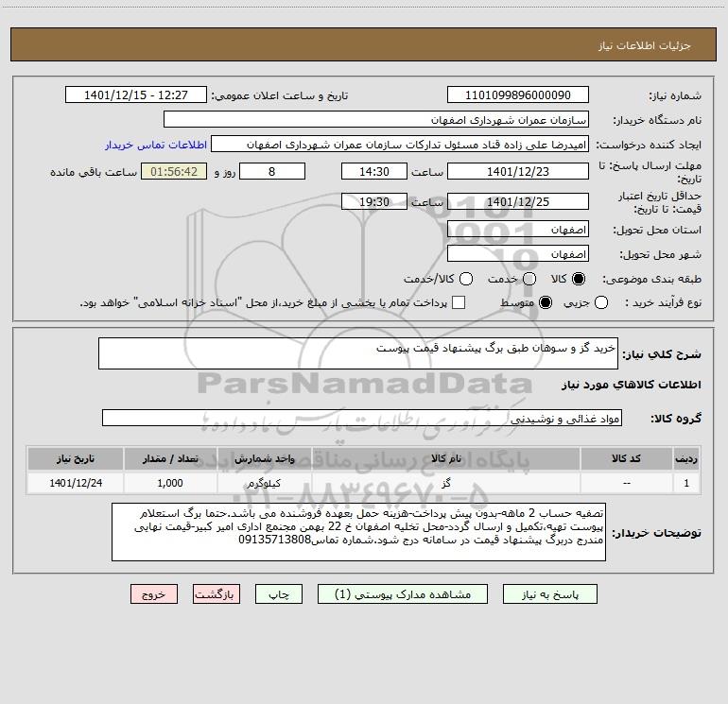The height and width of the screenshot is (704, 728).
Task: Click the بازگشت back button
Action: click(x=217, y=594)
